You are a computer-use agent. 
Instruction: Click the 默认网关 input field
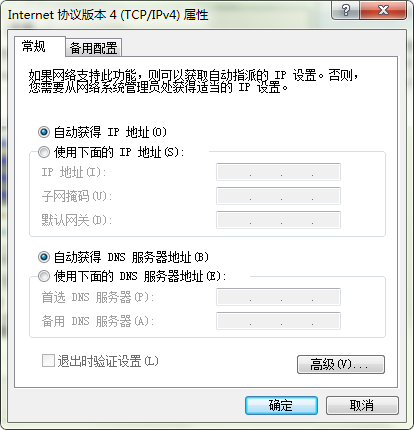[x=278, y=220]
